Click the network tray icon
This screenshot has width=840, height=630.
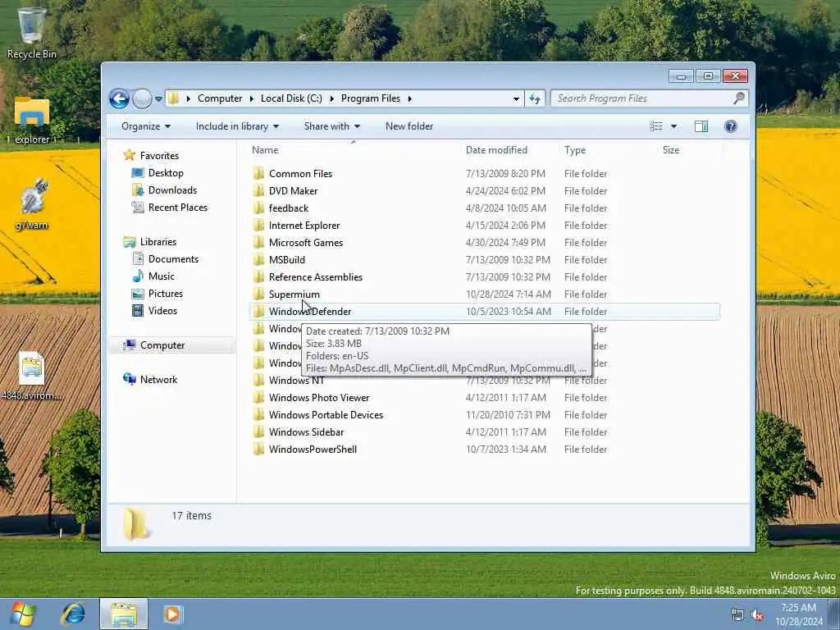[737, 615]
